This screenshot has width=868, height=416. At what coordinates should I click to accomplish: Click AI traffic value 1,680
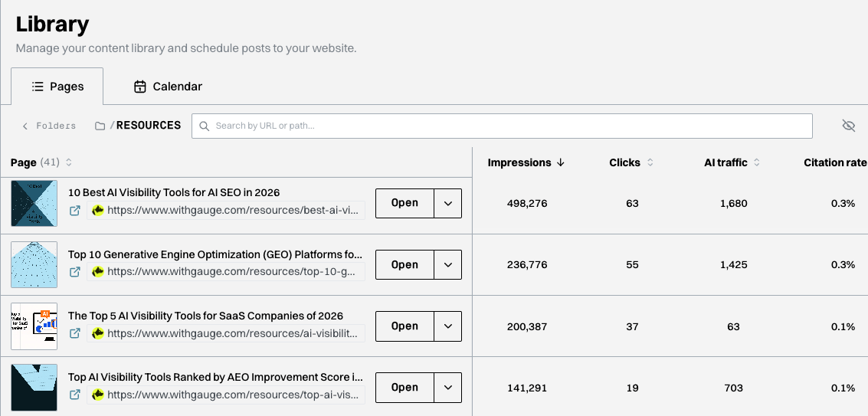(733, 203)
